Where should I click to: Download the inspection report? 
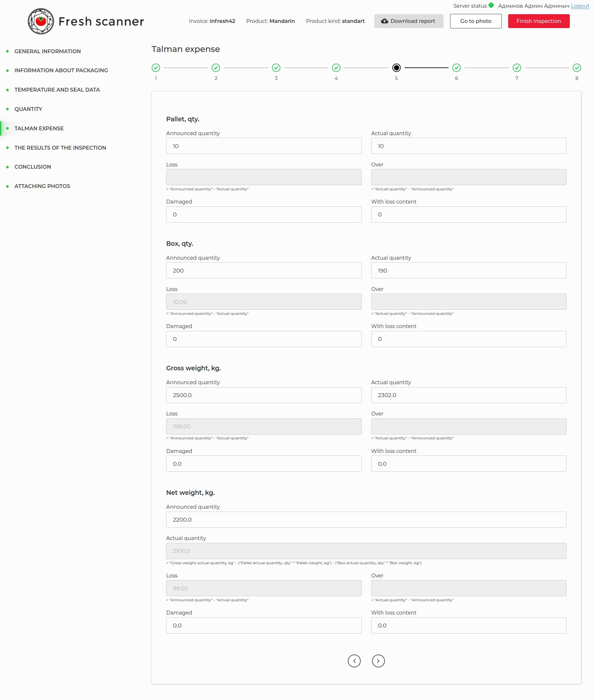408,21
